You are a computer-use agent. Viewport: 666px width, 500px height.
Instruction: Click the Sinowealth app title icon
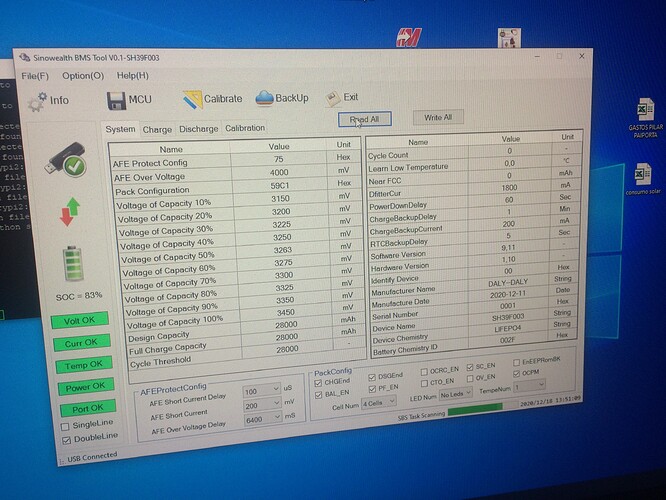click(x=25, y=57)
